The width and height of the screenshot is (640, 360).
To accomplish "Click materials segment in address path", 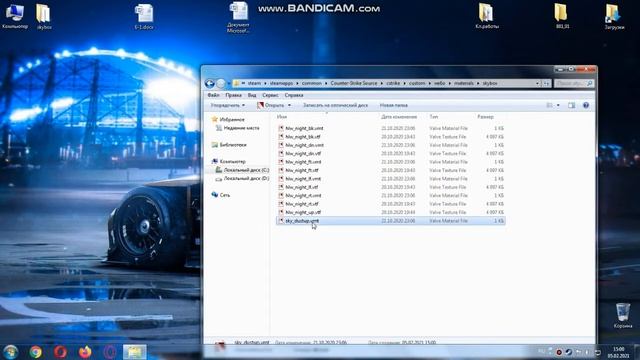I will 464,83.
